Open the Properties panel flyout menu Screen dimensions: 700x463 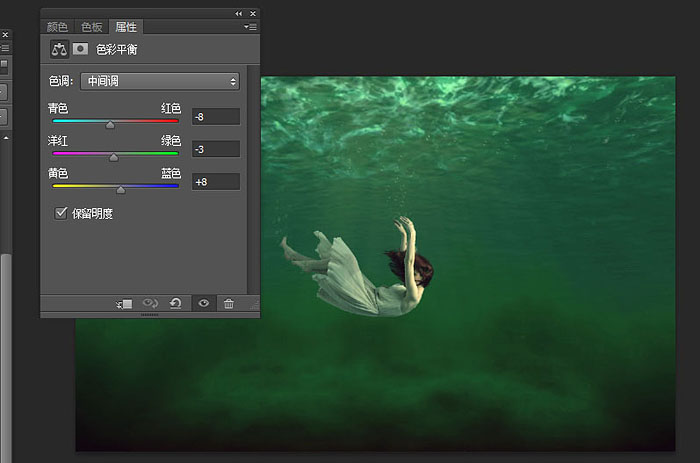[x=250, y=27]
